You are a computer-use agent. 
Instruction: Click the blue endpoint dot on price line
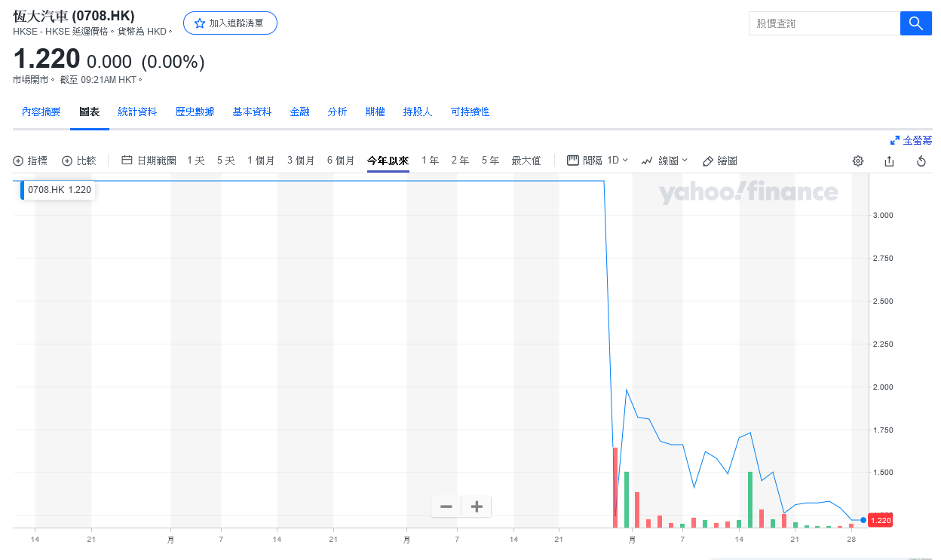tap(863, 520)
